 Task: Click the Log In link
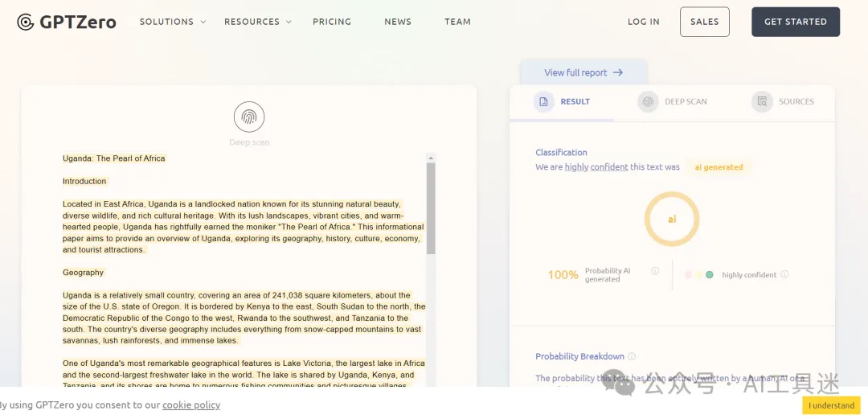pyautogui.click(x=643, y=22)
